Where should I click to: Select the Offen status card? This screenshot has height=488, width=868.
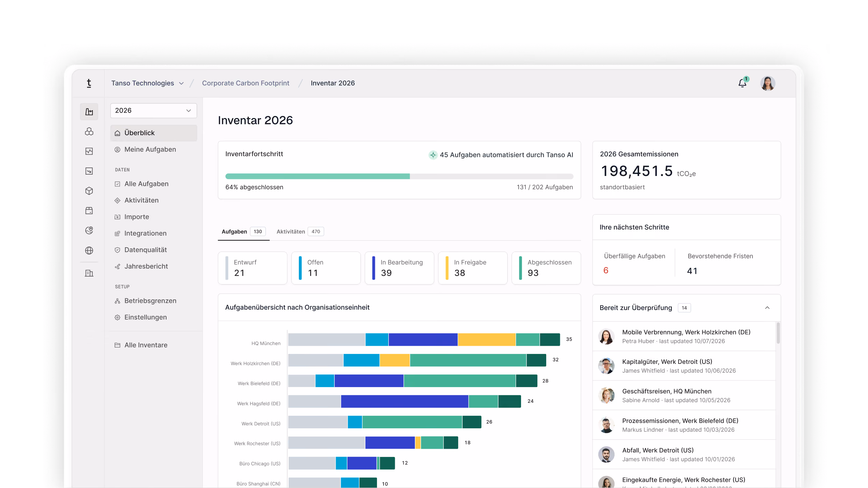[326, 268]
